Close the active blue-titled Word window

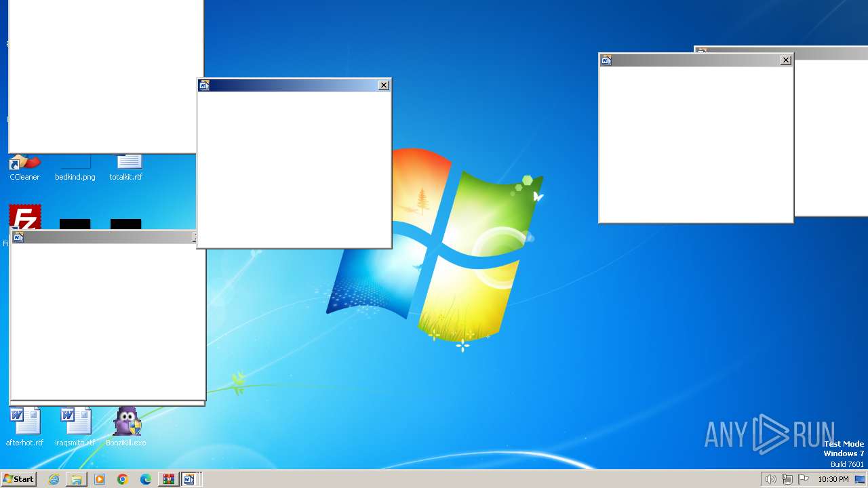coord(384,85)
